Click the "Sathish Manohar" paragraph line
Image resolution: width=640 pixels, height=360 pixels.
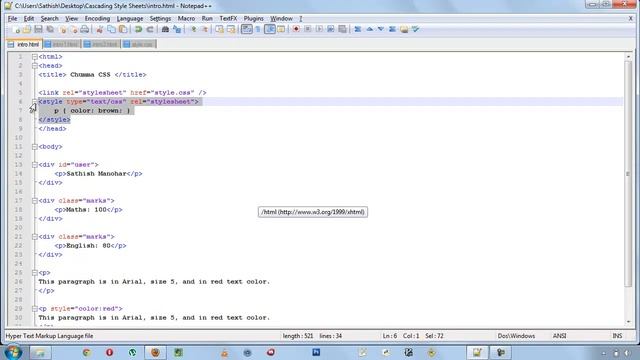click(x=98, y=173)
